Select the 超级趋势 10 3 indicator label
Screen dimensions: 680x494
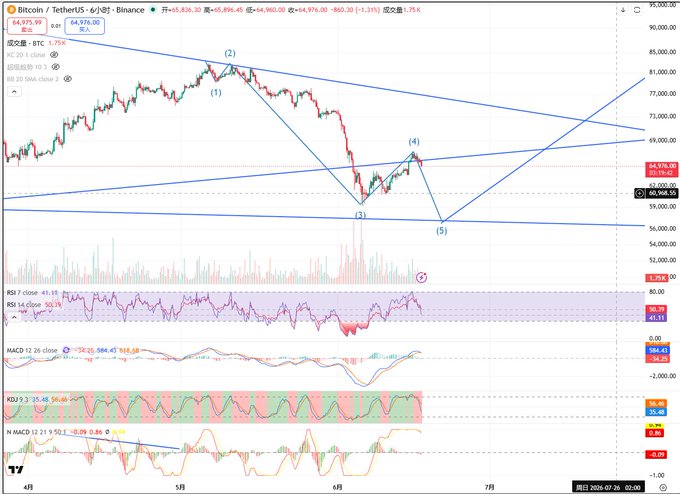click(27, 67)
